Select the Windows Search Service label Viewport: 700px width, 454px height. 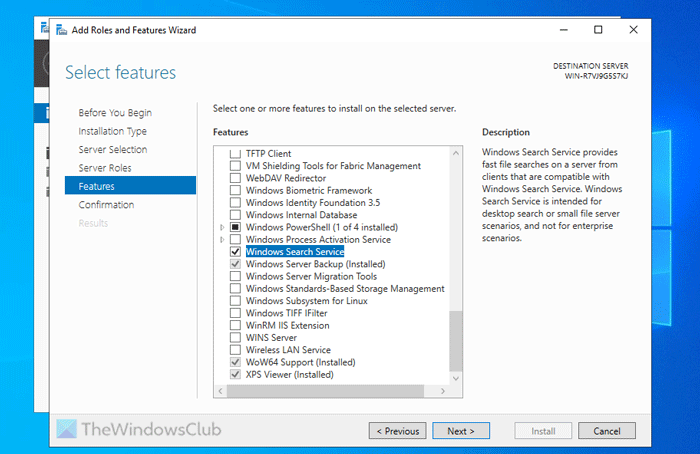tap(295, 252)
